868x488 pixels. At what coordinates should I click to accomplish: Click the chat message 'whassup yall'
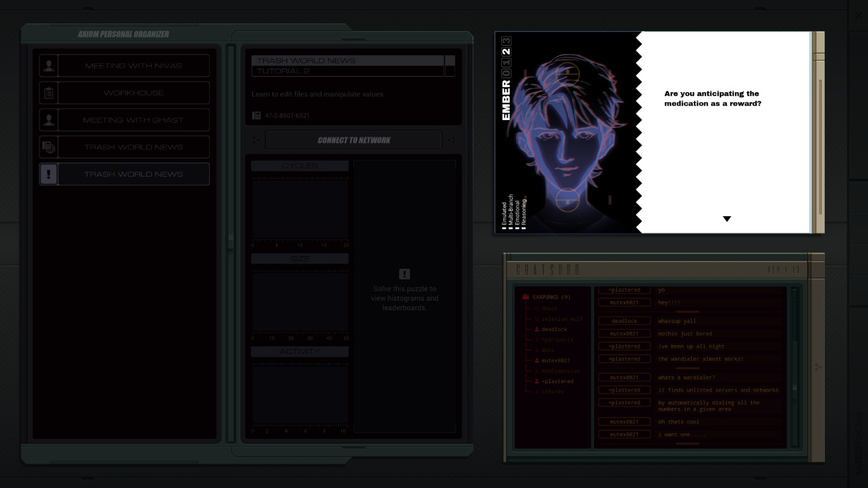pyautogui.click(x=677, y=321)
